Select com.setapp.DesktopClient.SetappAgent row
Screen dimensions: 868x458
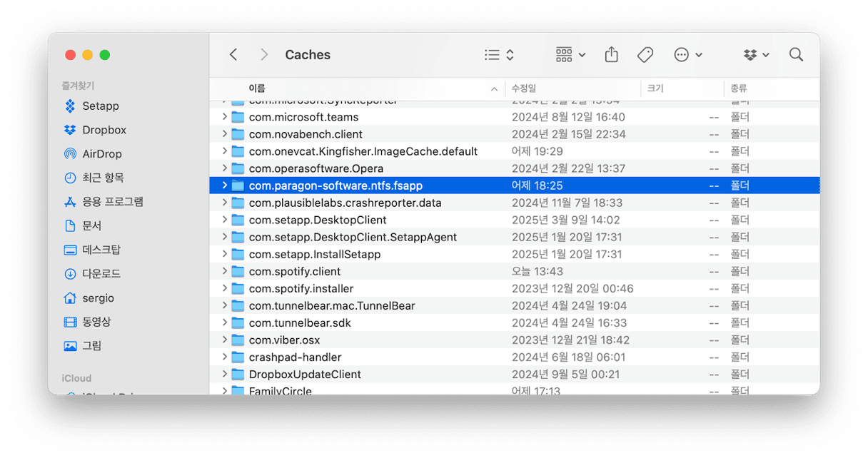click(515, 237)
